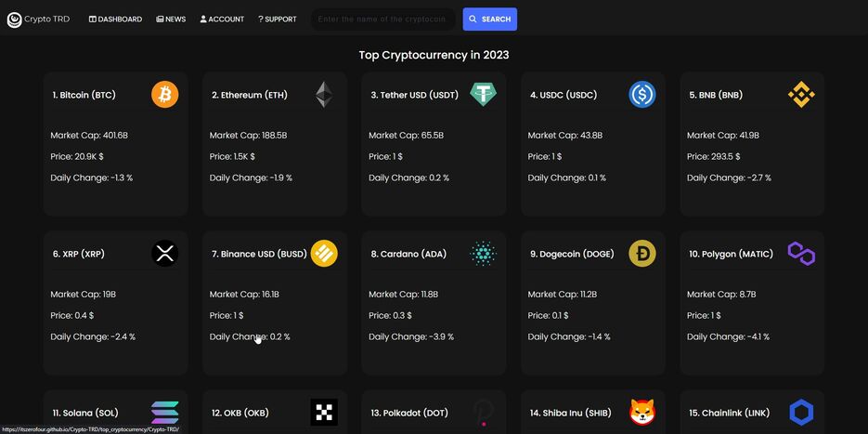Select the '3. Tether USD (USDT)' title

pyautogui.click(x=415, y=96)
